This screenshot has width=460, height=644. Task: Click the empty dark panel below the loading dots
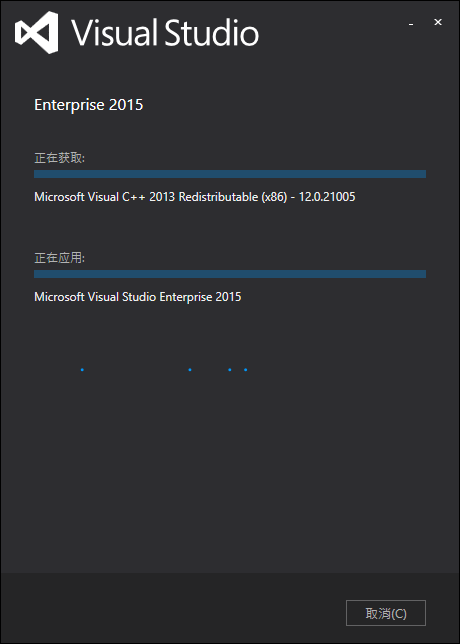230,472
